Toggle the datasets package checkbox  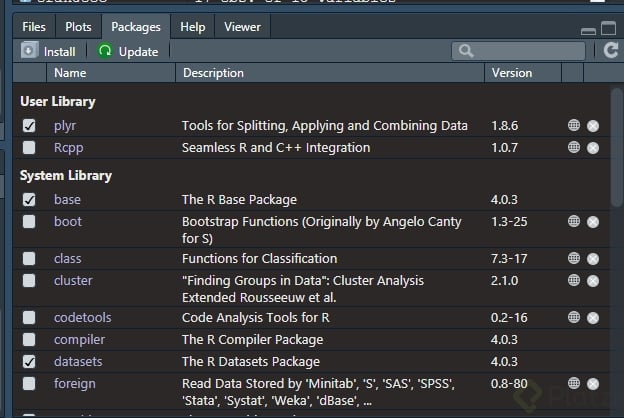tap(29, 362)
